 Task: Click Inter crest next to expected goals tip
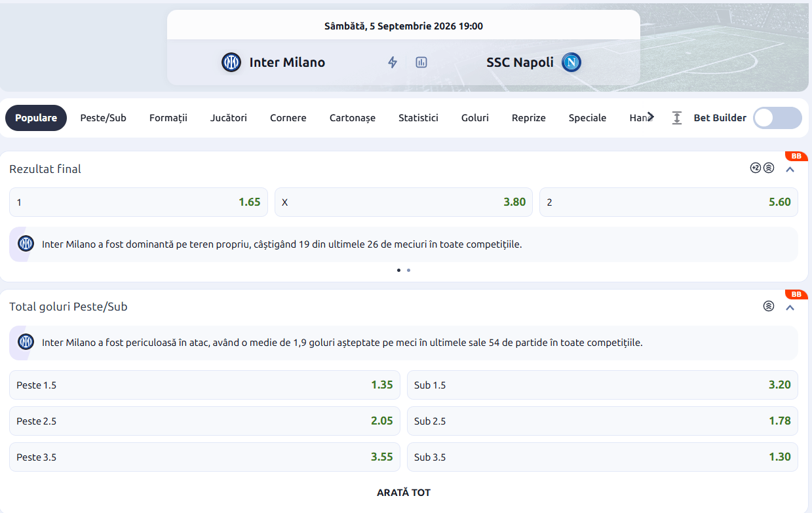[26, 342]
